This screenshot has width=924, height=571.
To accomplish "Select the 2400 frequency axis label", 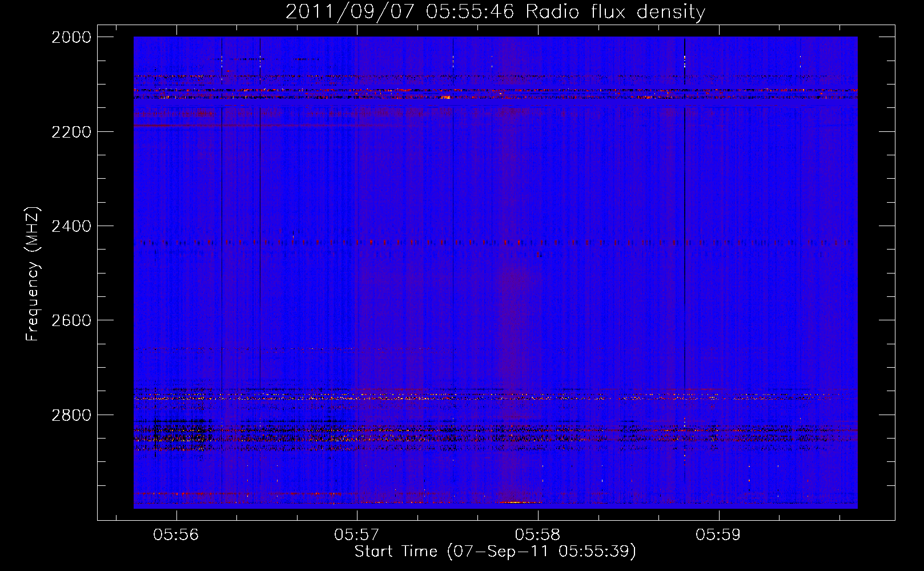I will coord(71,226).
